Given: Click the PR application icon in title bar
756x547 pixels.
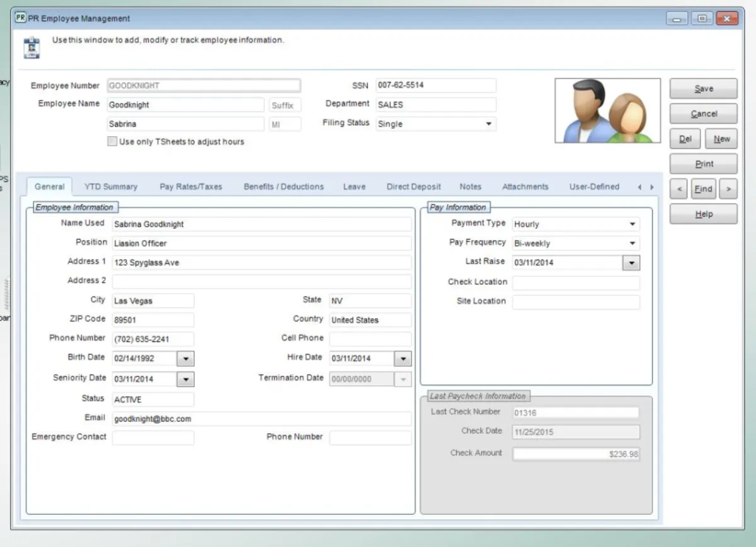Looking at the screenshot, I should pyautogui.click(x=20, y=18).
